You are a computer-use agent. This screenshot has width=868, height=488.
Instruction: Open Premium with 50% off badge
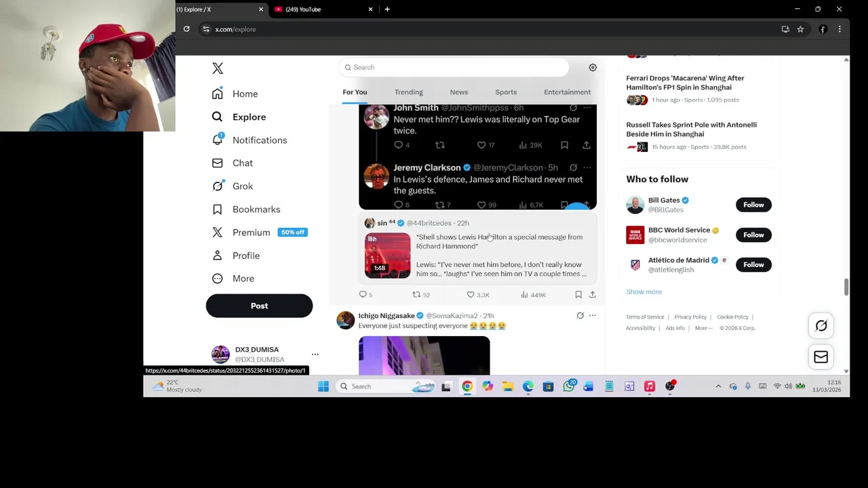pyautogui.click(x=260, y=232)
